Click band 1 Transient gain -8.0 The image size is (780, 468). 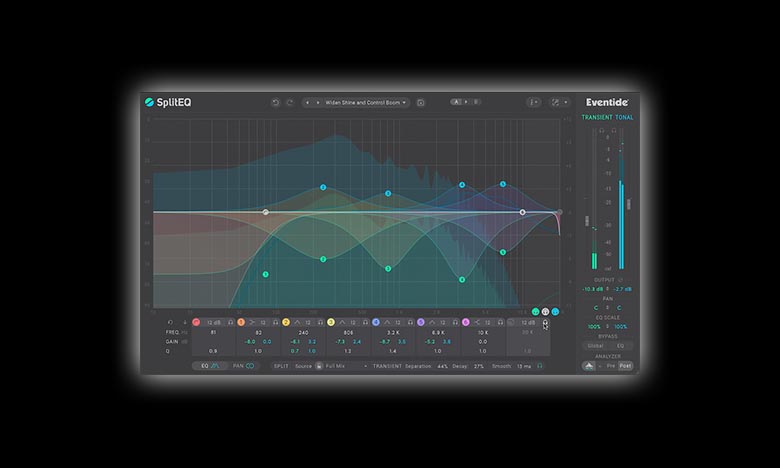[x=250, y=342]
